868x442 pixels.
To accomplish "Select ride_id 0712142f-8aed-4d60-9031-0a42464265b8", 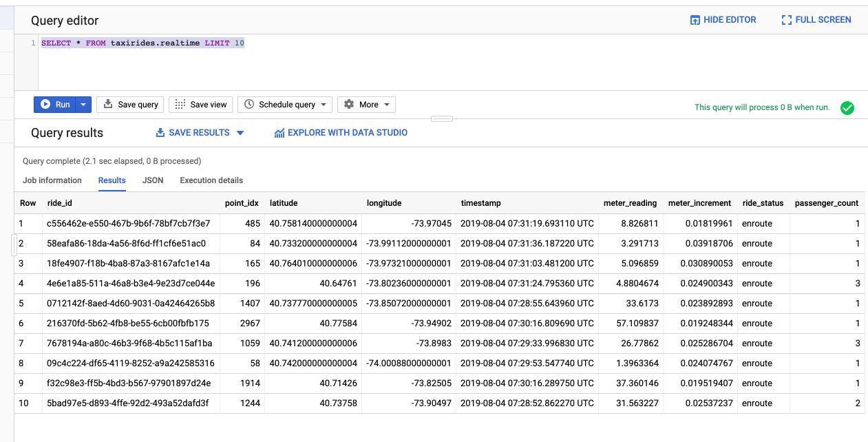I will pyautogui.click(x=131, y=303).
